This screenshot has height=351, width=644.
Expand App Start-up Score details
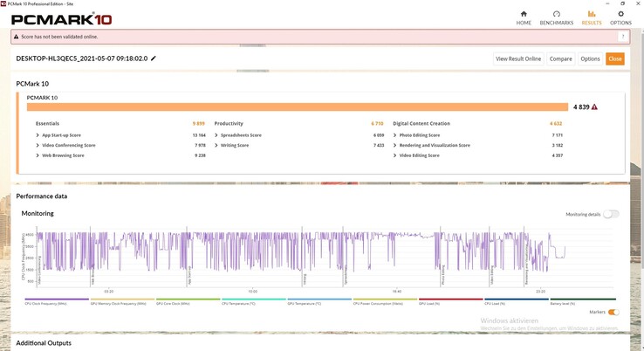tap(38, 135)
